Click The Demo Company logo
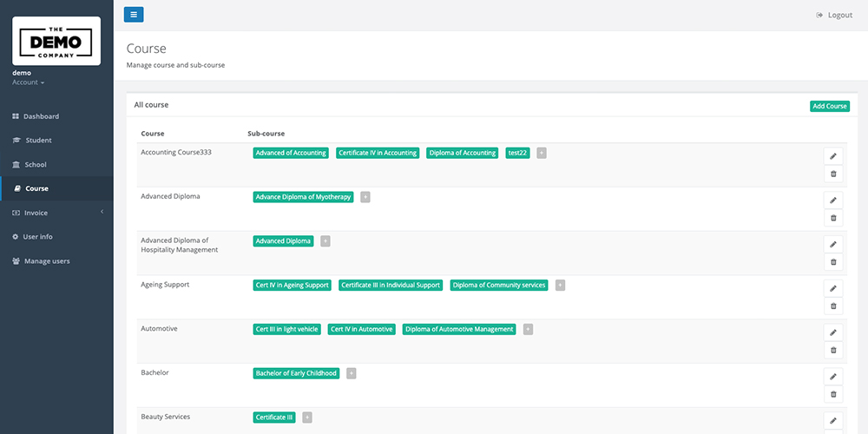Screen dimensions: 868x434 pyautogui.click(x=56, y=42)
